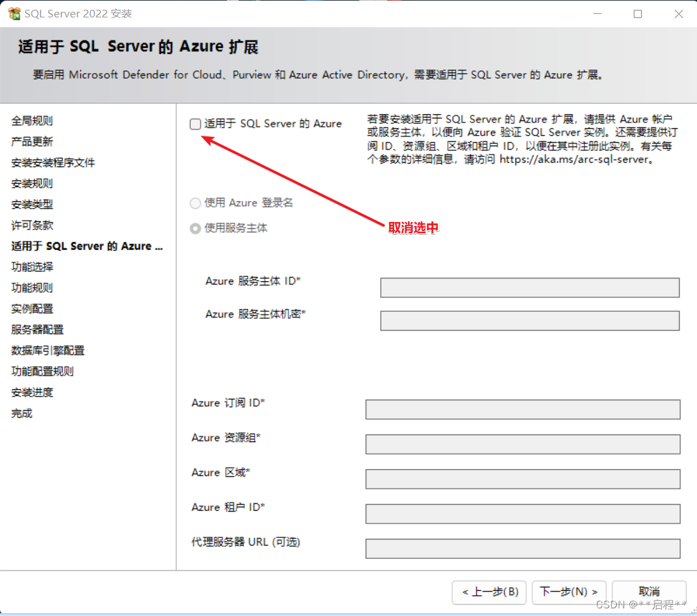This screenshot has height=616, width=697.
Task: Click the Azure 订阅 ID* label
Action: click(x=228, y=403)
